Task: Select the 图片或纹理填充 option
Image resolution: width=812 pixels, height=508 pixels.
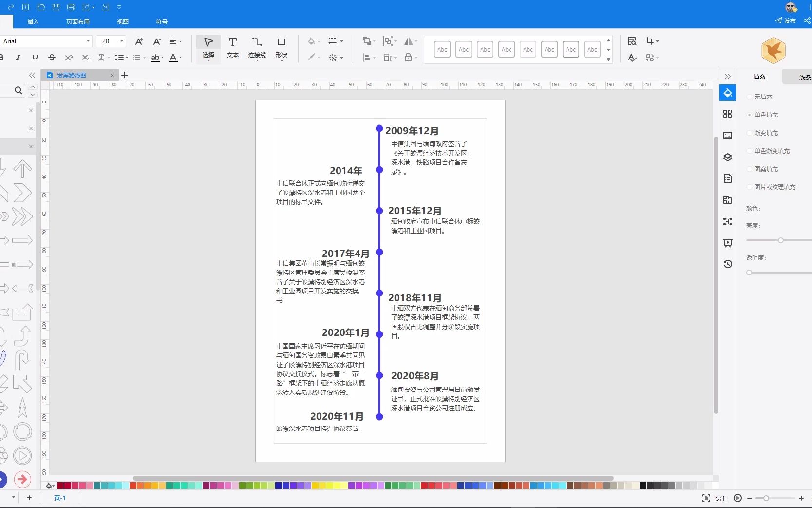Action: (771, 187)
